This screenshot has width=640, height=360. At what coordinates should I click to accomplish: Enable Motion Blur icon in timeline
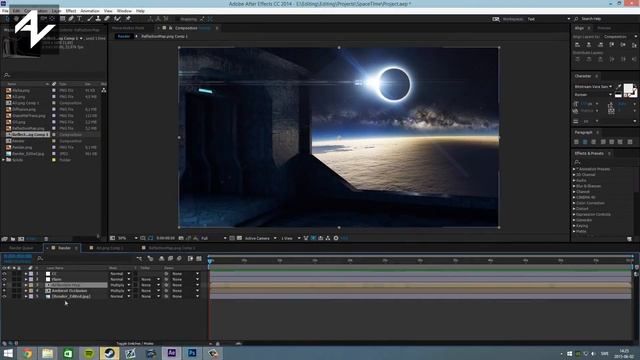click(x=179, y=258)
